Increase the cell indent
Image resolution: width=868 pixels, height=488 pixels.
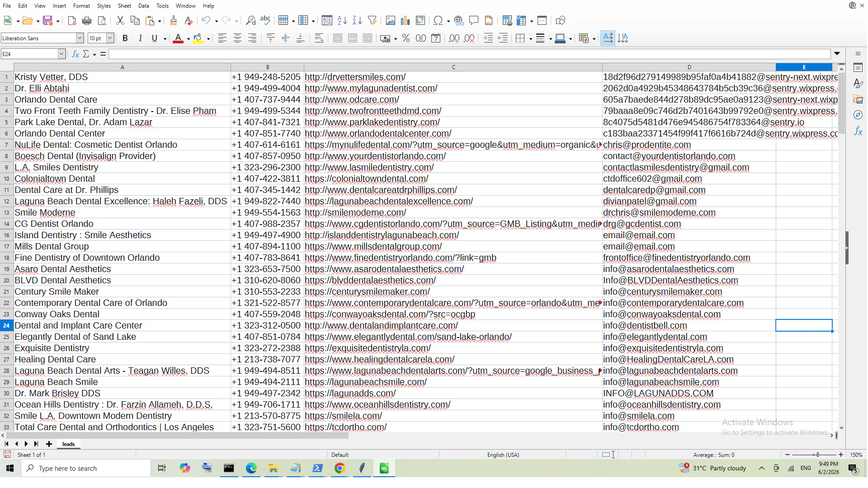pyautogui.click(x=488, y=38)
